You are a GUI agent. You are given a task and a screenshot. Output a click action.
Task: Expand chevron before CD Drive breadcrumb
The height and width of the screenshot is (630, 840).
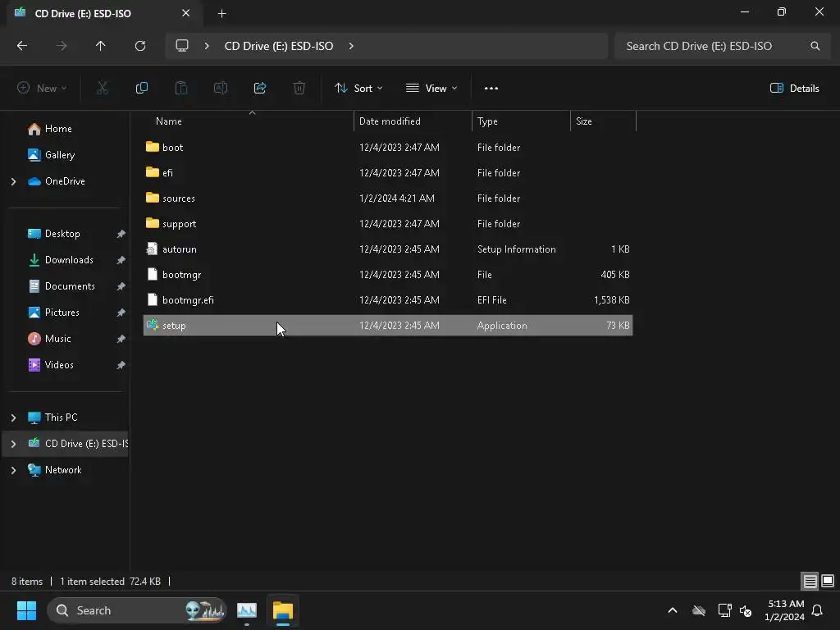tap(206, 46)
